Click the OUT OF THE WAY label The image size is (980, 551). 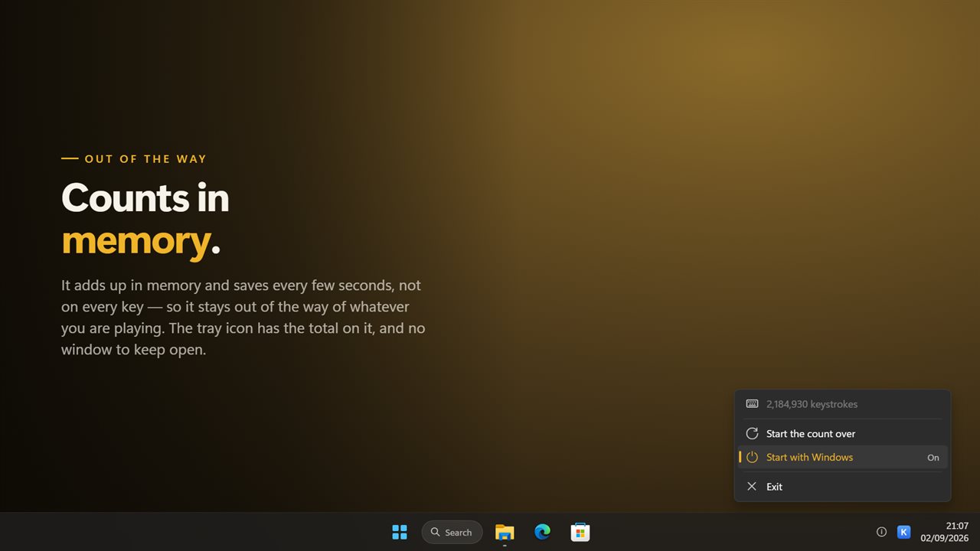click(145, 159)
